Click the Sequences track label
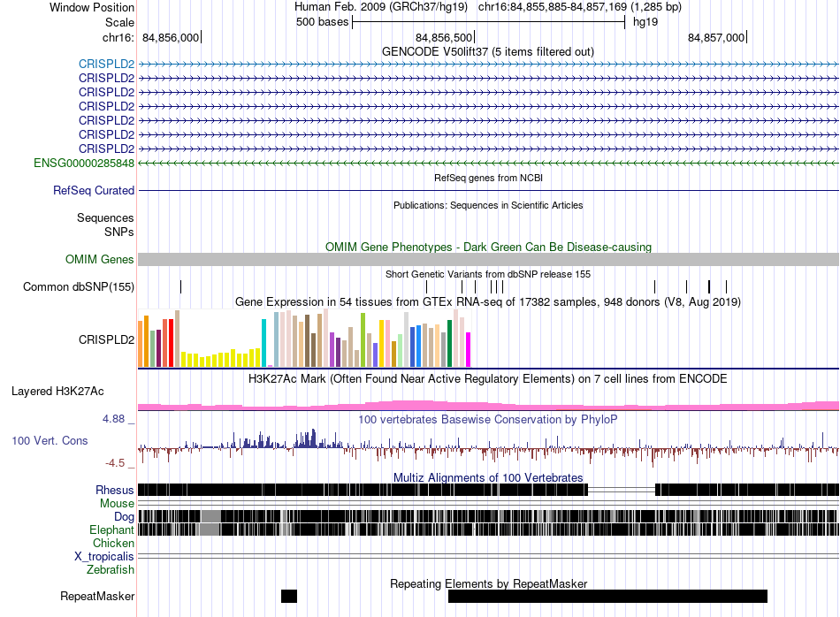This screenshot has width=840, height=617. pyautogui.click(x=105, y=217)
